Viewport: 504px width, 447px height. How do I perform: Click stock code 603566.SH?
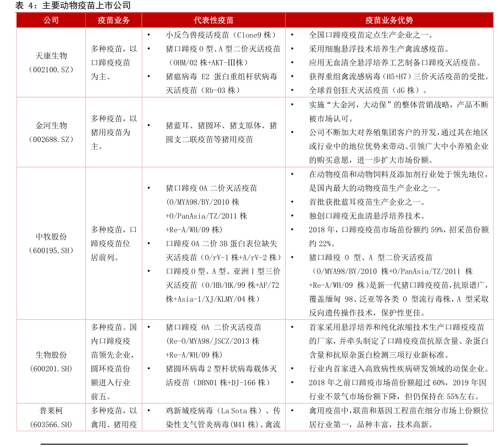(x=51, y=424)
